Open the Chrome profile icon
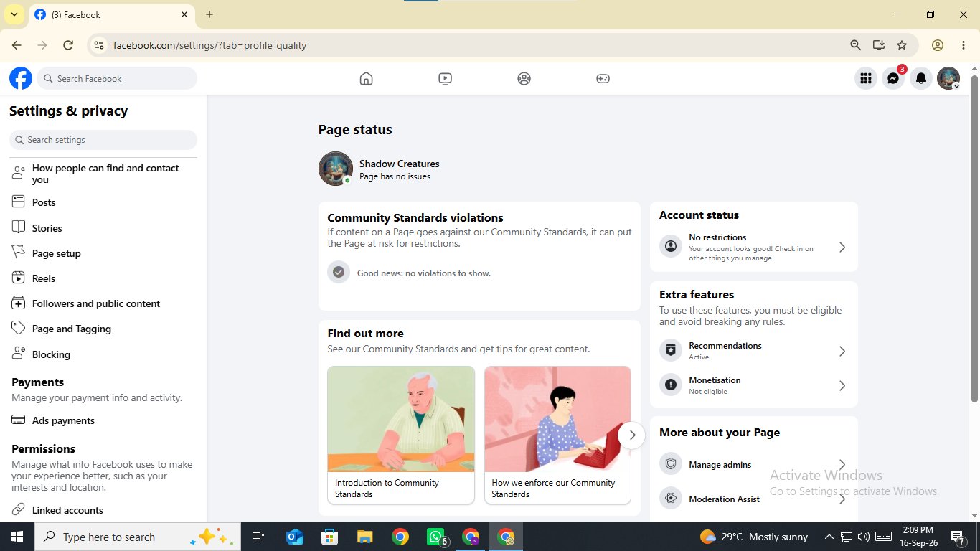Screen dimensions: 980x551 938,45
